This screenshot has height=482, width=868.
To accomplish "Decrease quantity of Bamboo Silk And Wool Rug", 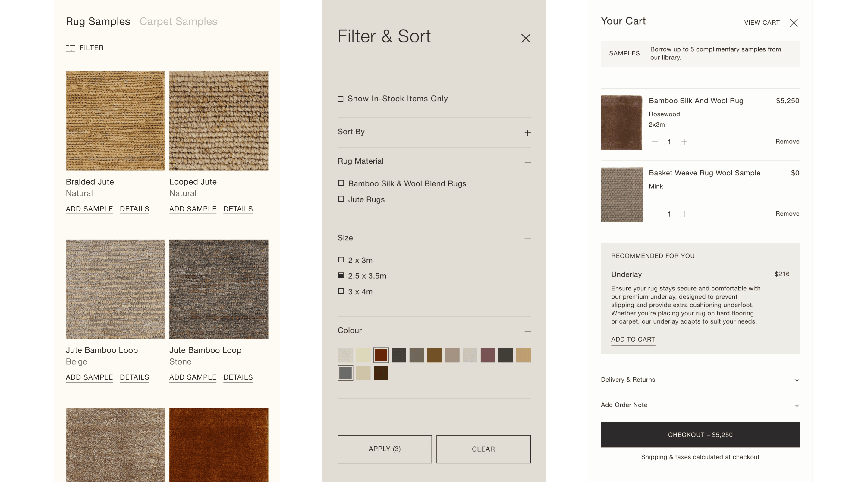I will [655, 142].
